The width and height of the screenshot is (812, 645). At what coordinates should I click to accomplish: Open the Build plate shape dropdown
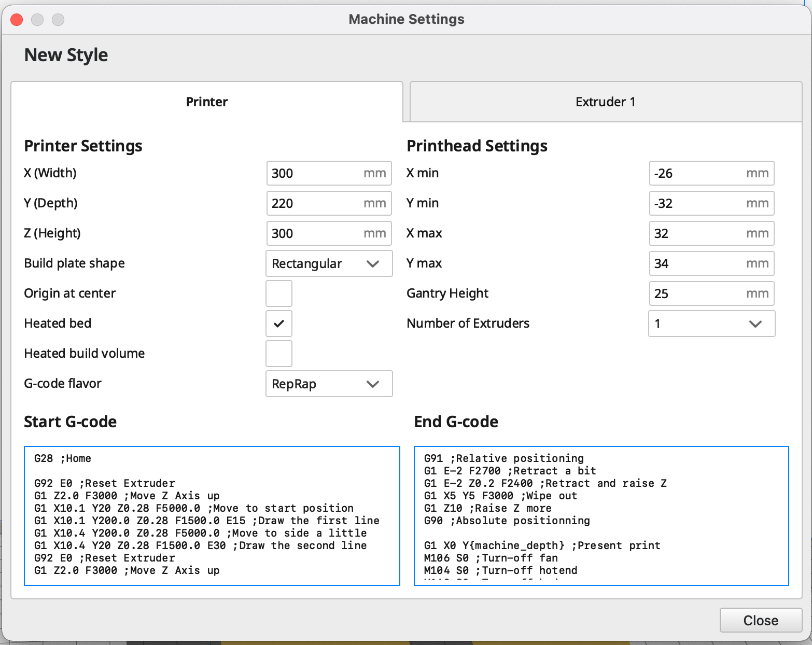329,263
